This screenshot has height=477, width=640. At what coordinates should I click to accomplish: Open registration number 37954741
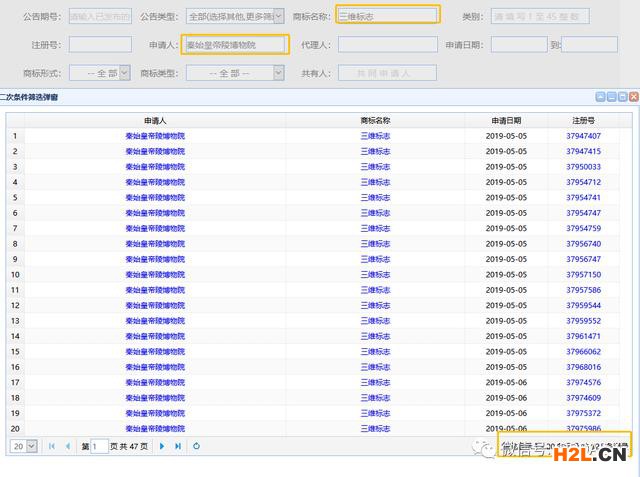tap(583, 197)
